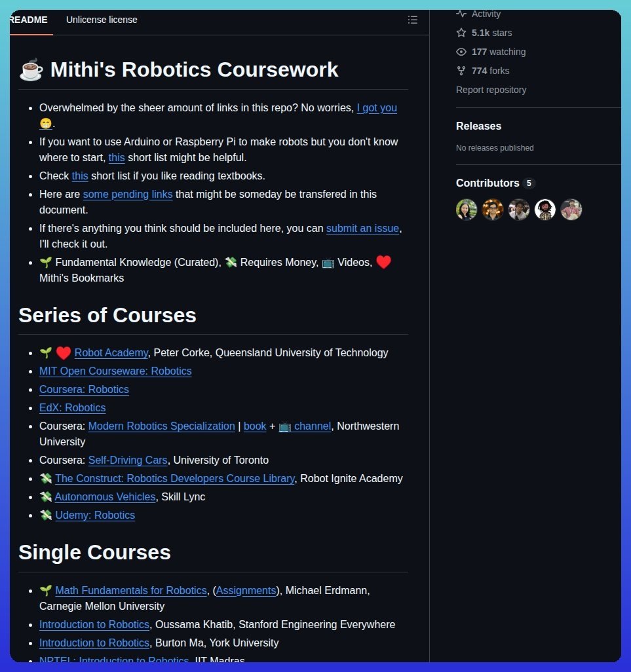The height and width of the screenshot is (672, 631).
Task: Open the first contributor avatar
Action: (467, 210)
